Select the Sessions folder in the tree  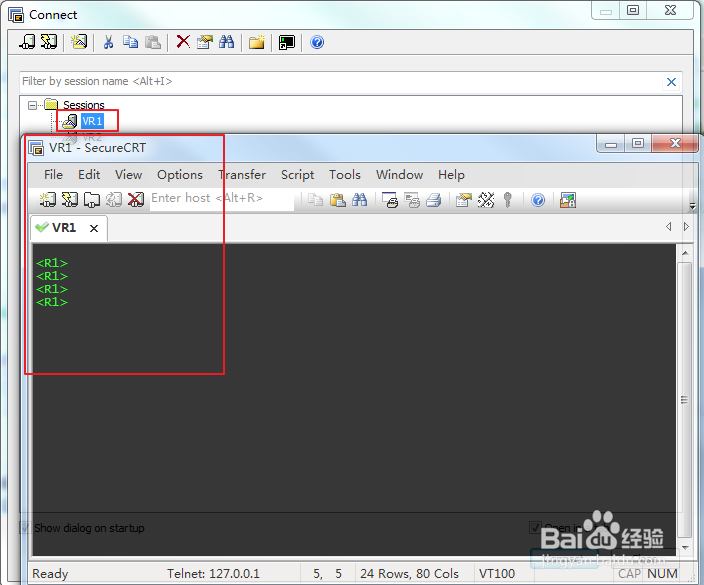(x=84, y=105)
